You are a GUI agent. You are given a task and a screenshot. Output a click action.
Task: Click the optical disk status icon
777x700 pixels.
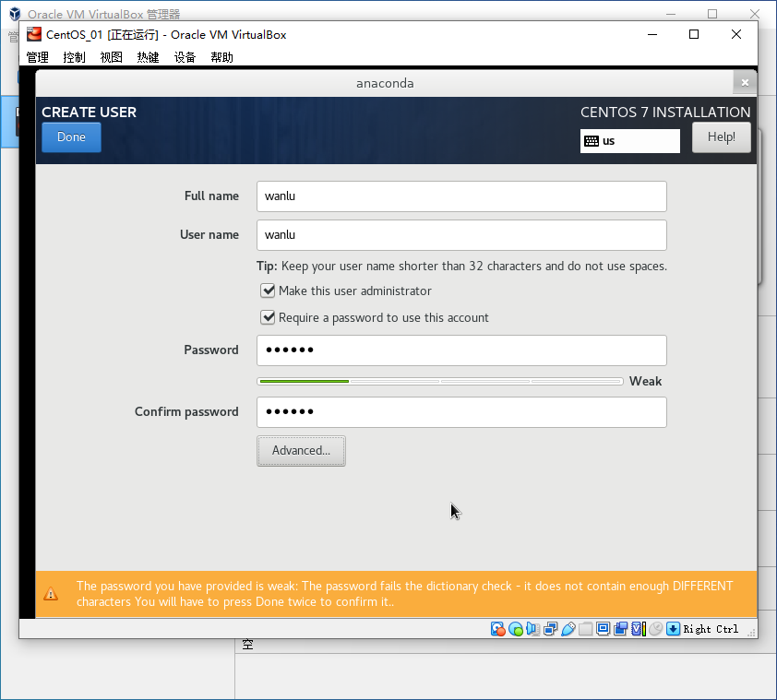516,629
